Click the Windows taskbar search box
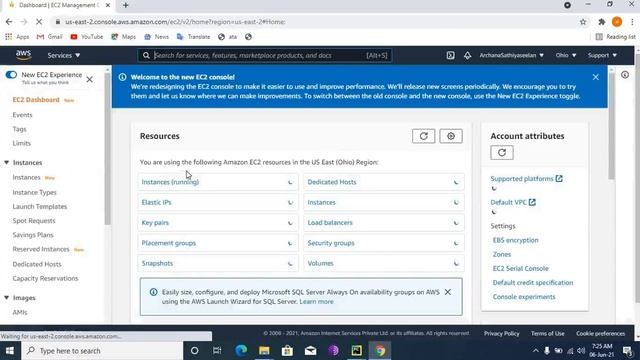Screen dimensions: 640x360 tap(102, 351)
